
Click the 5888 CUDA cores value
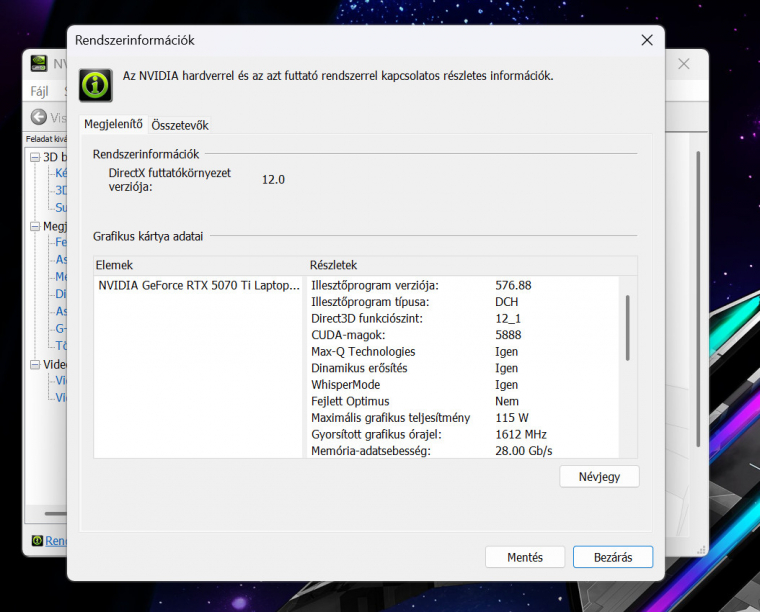point(508,335)
